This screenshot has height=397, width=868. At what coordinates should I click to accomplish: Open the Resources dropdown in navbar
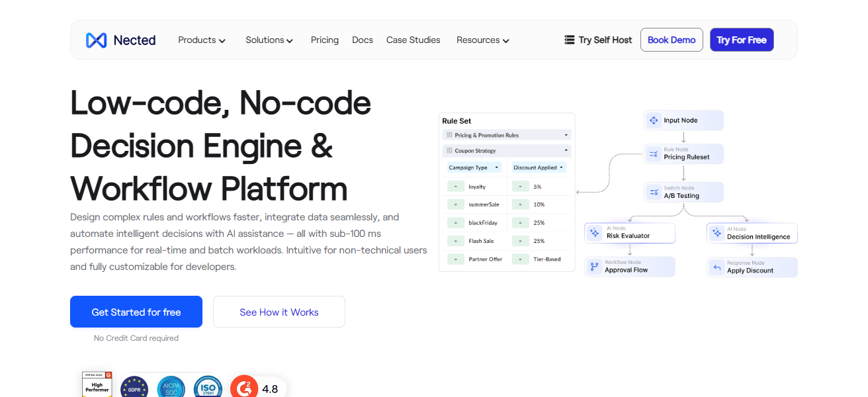(x=482, y=40)
